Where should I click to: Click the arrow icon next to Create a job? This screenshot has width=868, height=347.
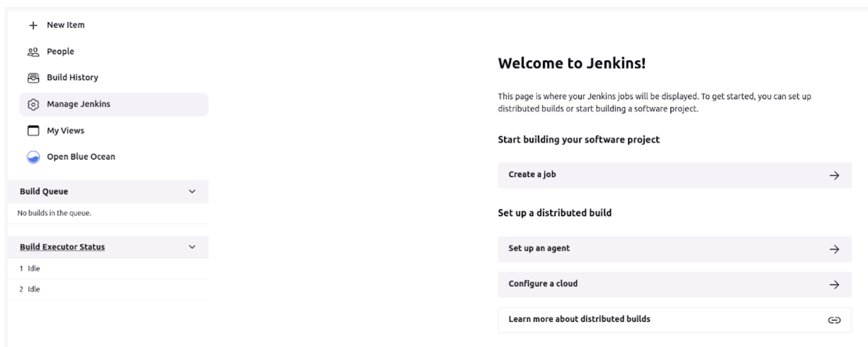[x=835, y=175]
